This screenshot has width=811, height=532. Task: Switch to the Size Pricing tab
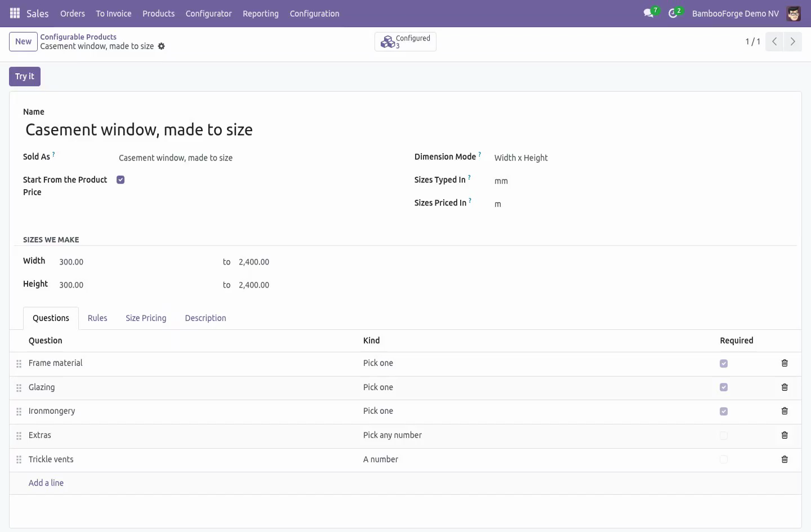coord(146,318)
